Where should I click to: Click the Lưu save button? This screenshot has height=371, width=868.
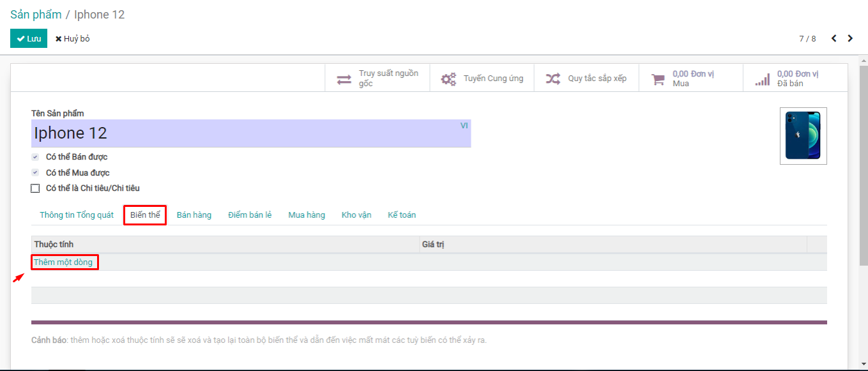pos(29,38)
